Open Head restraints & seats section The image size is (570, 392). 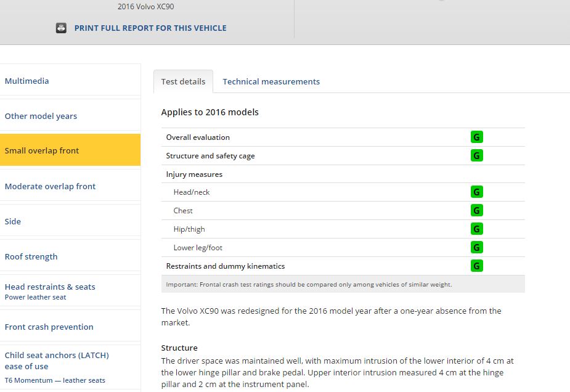click(x=70, y=292)
